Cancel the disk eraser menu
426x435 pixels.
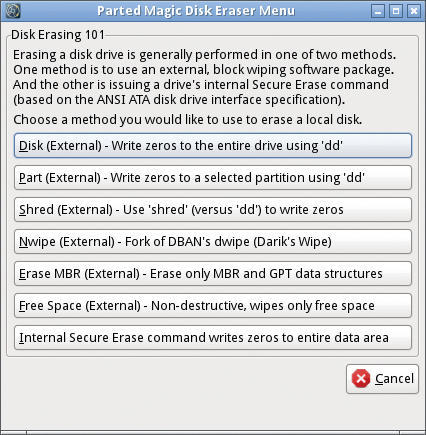pos(382,379)
